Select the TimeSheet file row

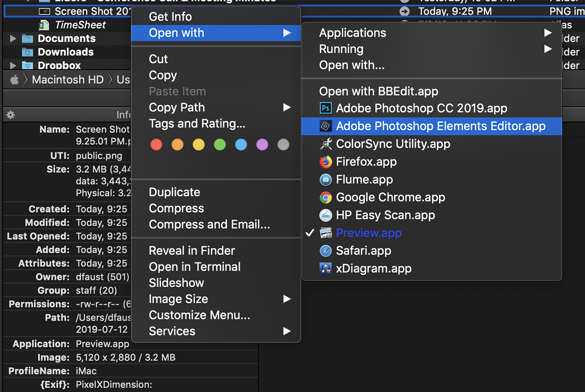[x=80, y=25]
